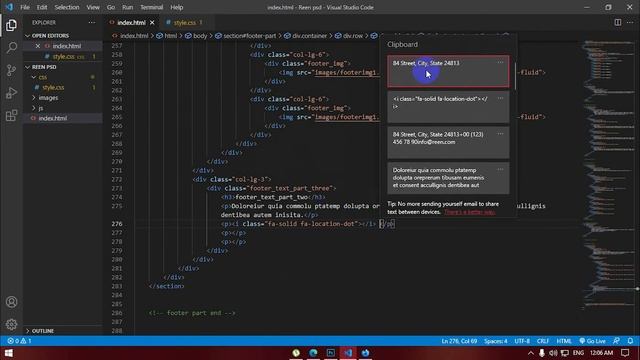Viewport: 640px width, 360px height.
Task: Open the notifications bell in status bar
Action: 631,341
